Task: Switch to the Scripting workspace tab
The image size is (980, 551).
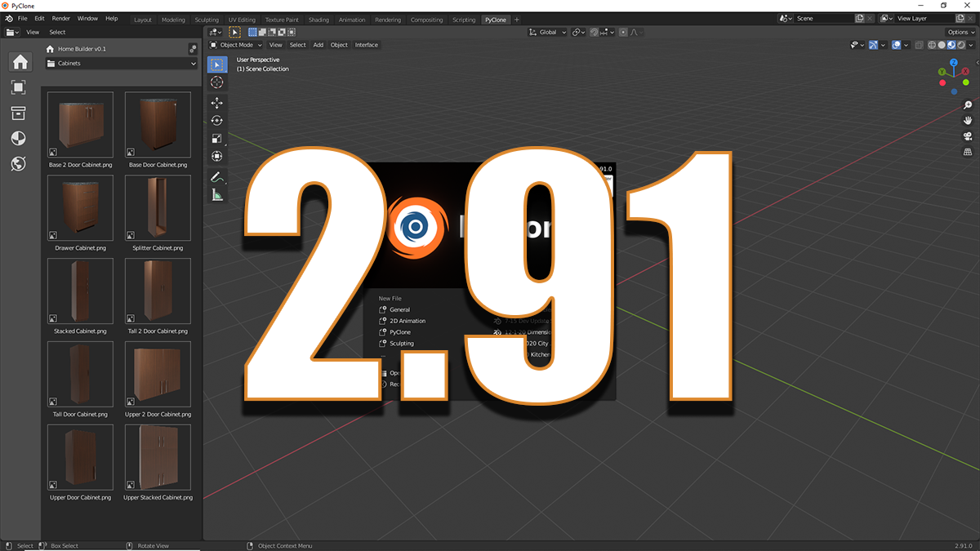Action: [464, 20]
